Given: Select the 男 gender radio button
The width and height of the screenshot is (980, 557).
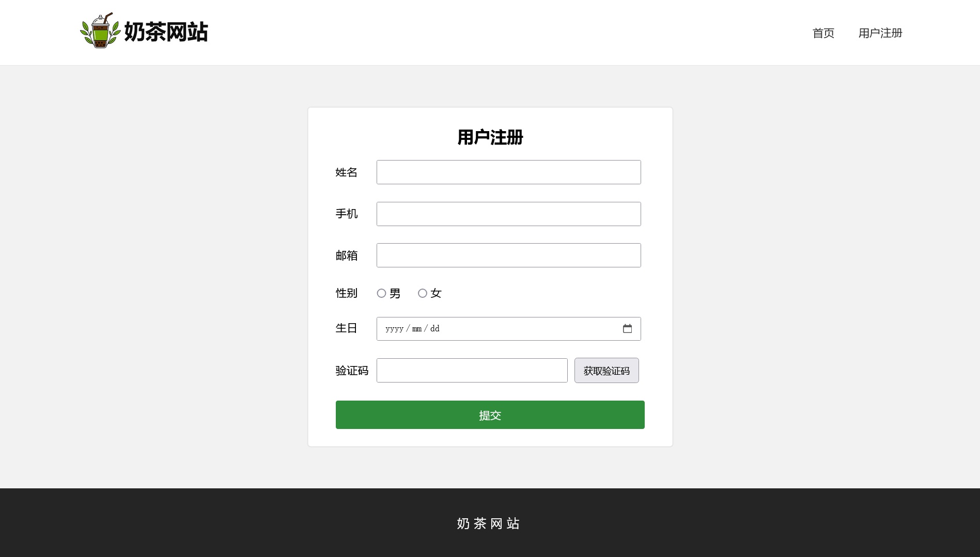Looking at the screenshot, I should [x=381, y=293].
